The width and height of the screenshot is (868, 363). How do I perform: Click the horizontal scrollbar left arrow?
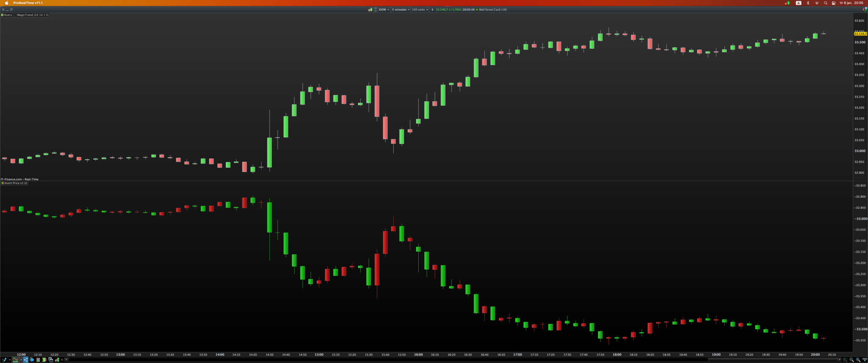67,360
